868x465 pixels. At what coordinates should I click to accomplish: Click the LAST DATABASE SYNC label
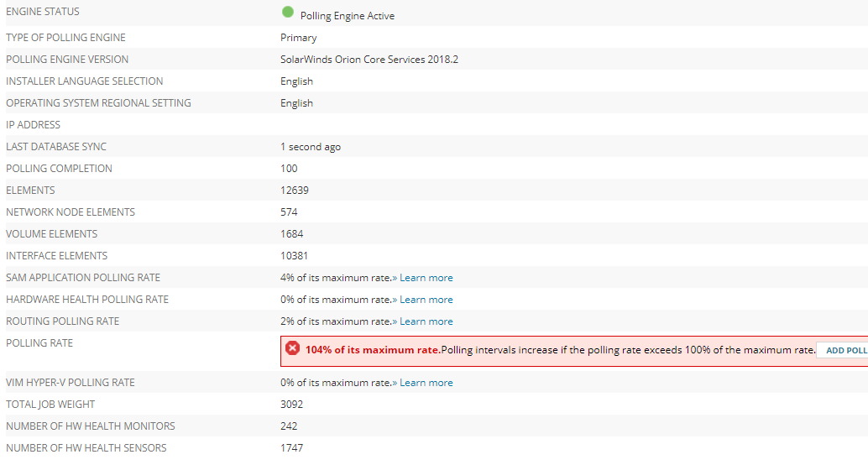[x=56, y=147]
